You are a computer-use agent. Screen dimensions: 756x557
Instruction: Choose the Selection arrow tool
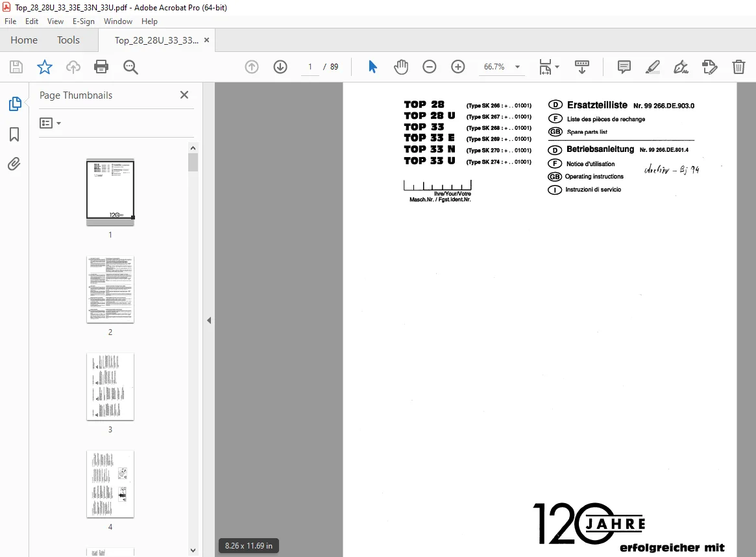point(372,67)
